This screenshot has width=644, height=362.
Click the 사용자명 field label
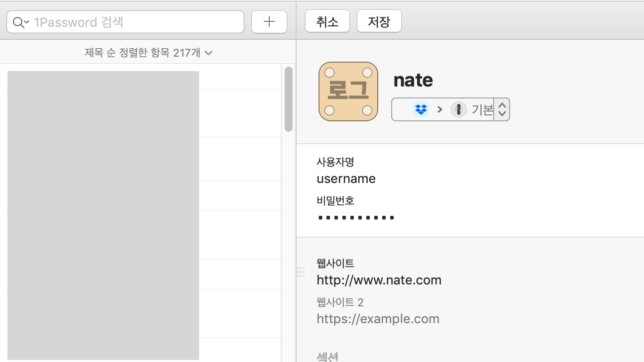pyautogui.click(x=335, y=162)
